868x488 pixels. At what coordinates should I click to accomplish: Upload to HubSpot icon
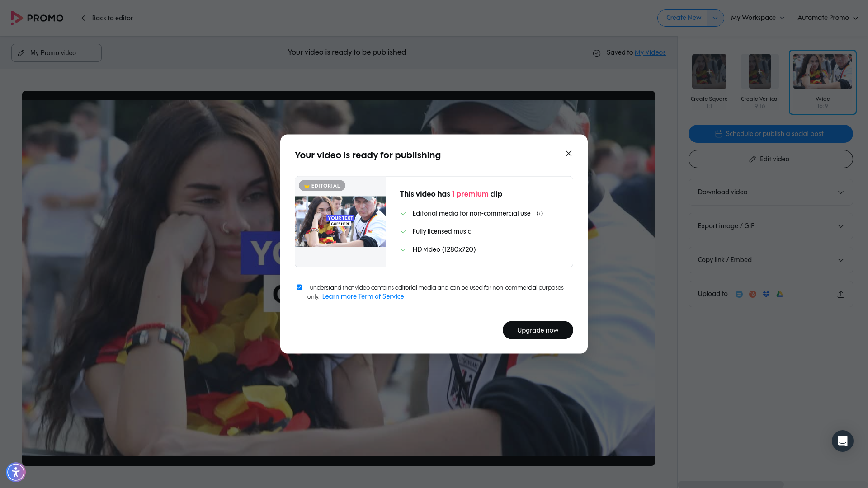[x=753, y=294]
